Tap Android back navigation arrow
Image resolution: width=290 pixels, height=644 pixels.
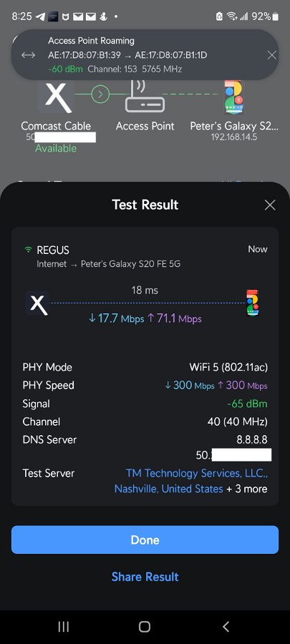[226, 626]
